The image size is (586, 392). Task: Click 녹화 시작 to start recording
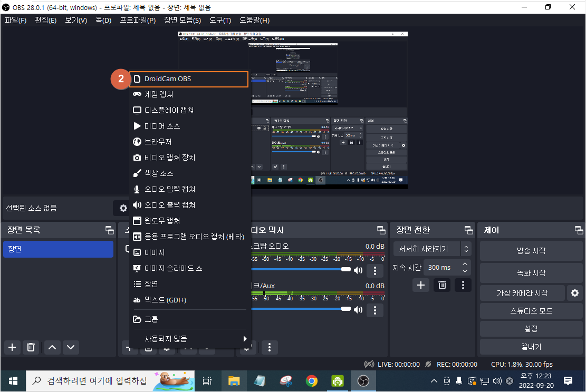point(531,273)
